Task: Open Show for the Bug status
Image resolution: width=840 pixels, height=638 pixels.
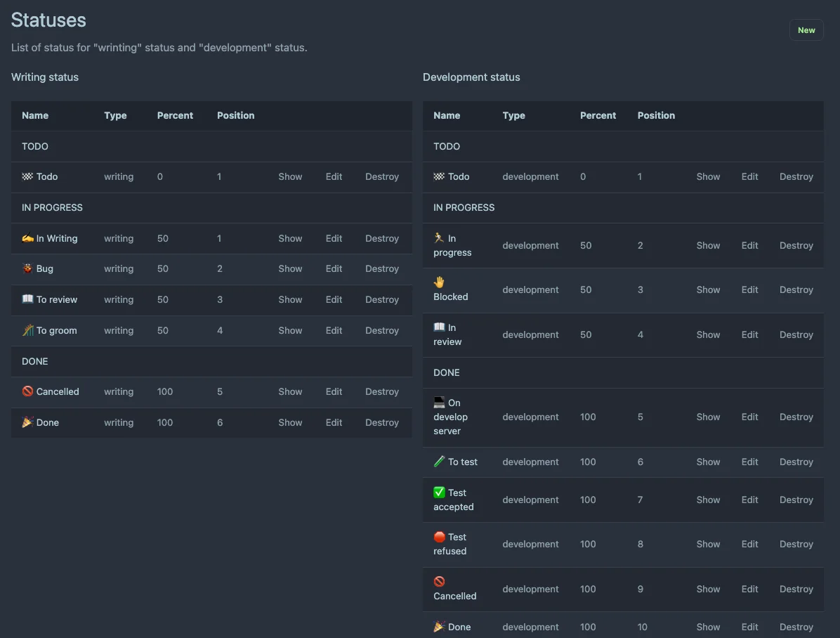Action: [x=290, y=268]
